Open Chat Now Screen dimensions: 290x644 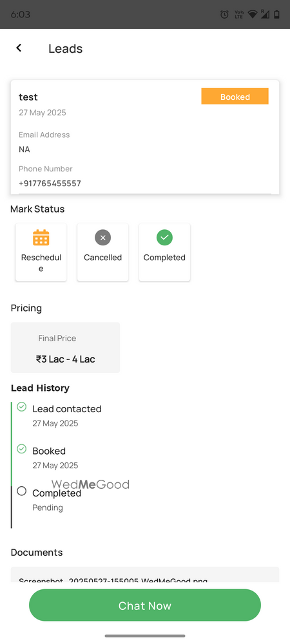click(x=145, y=605)
